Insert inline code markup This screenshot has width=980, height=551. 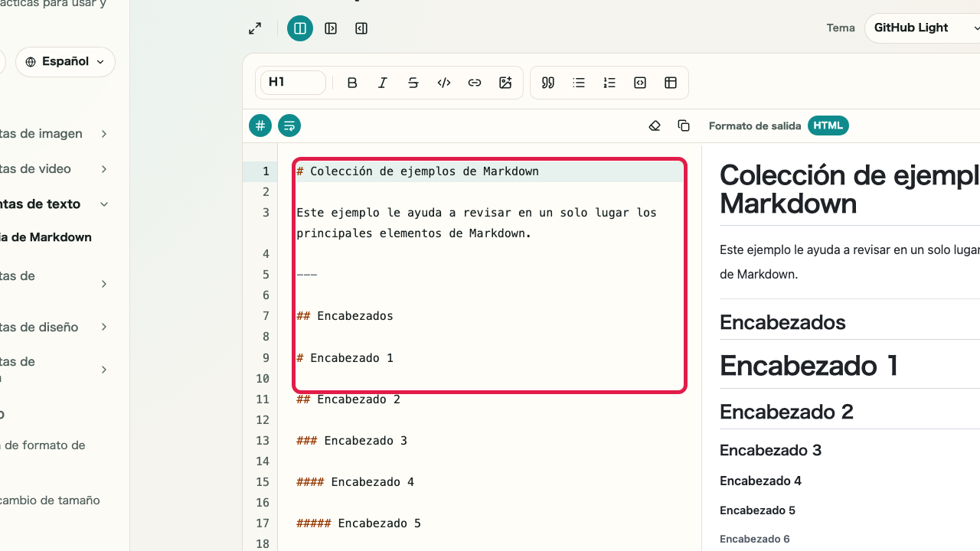(444, 83)
